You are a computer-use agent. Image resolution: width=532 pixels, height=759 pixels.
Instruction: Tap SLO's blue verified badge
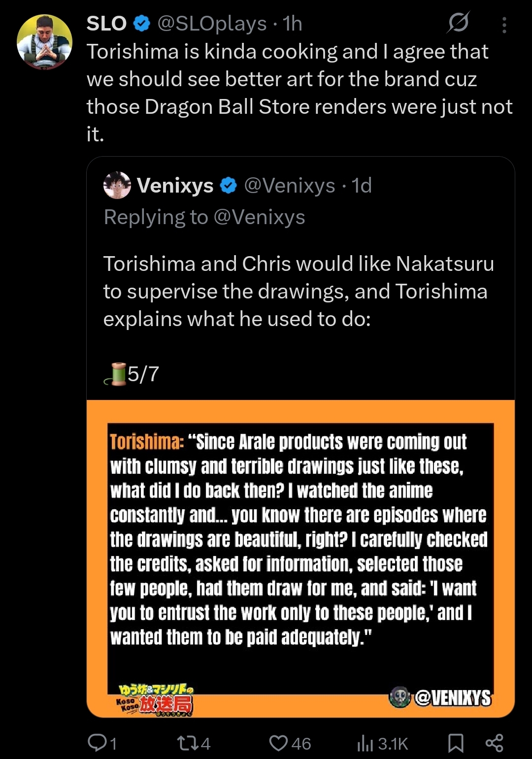142,24
